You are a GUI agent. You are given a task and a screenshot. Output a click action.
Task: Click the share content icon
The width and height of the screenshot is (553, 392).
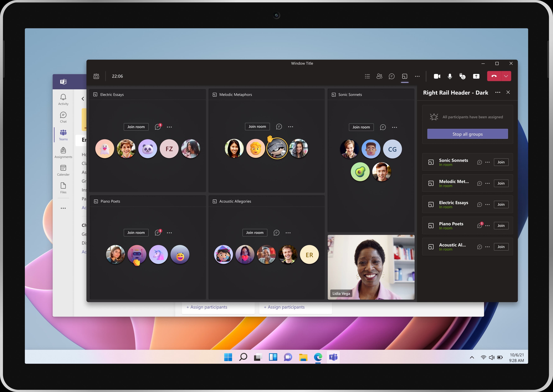click(476, 76)
